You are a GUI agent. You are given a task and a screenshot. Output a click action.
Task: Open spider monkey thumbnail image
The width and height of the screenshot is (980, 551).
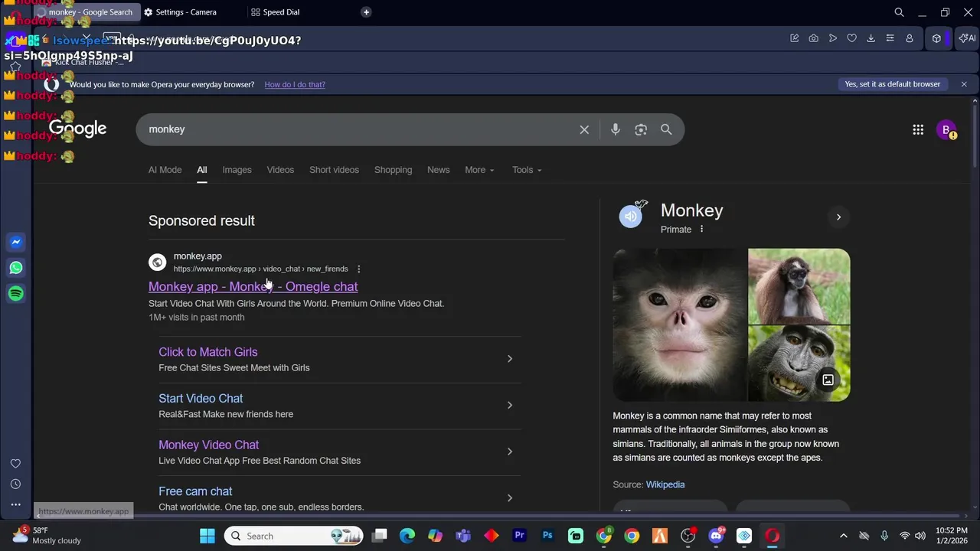(x=799, y=285)
